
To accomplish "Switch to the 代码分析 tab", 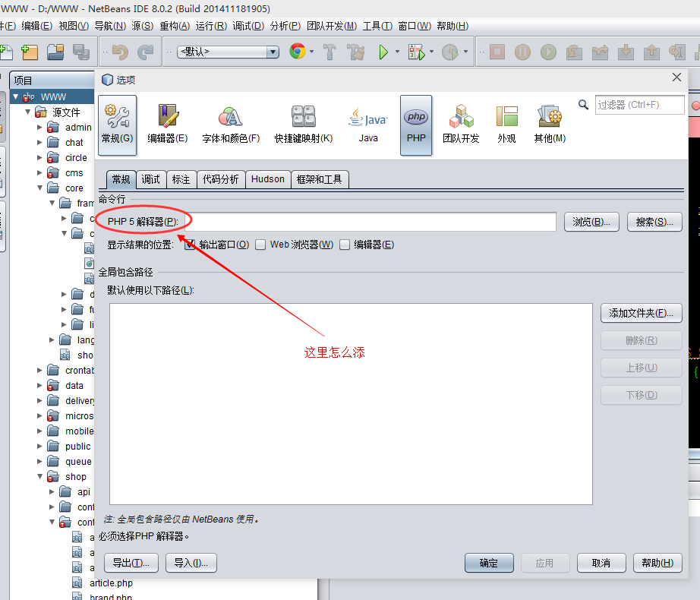I will (221, 179).
